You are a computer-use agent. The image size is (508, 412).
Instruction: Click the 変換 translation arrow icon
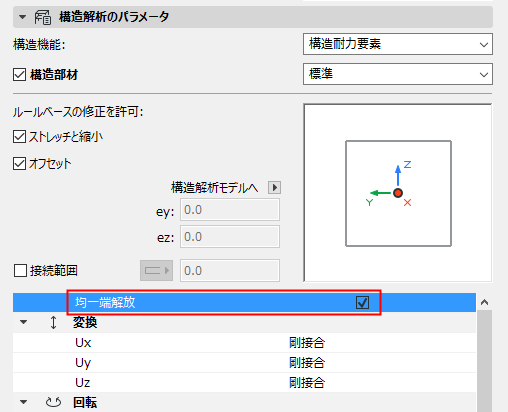[x=53, y=322]
